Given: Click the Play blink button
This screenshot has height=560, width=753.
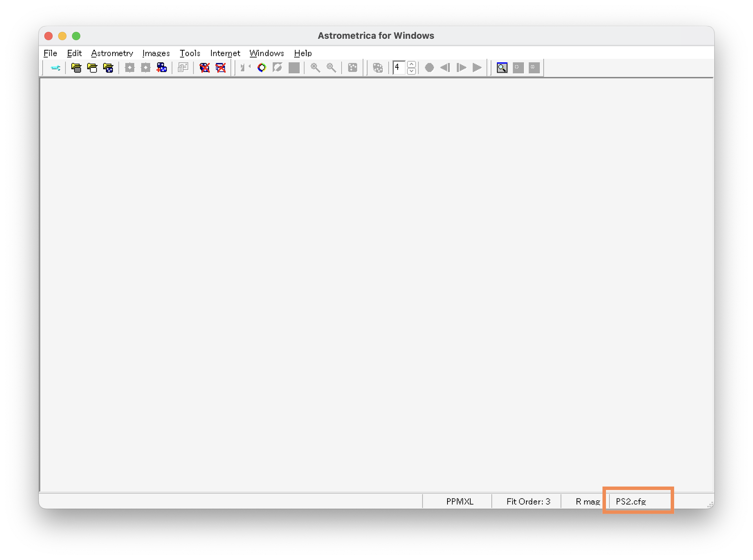Looking at the screenshot, I should pyautogui.click(x=477, y=68).
